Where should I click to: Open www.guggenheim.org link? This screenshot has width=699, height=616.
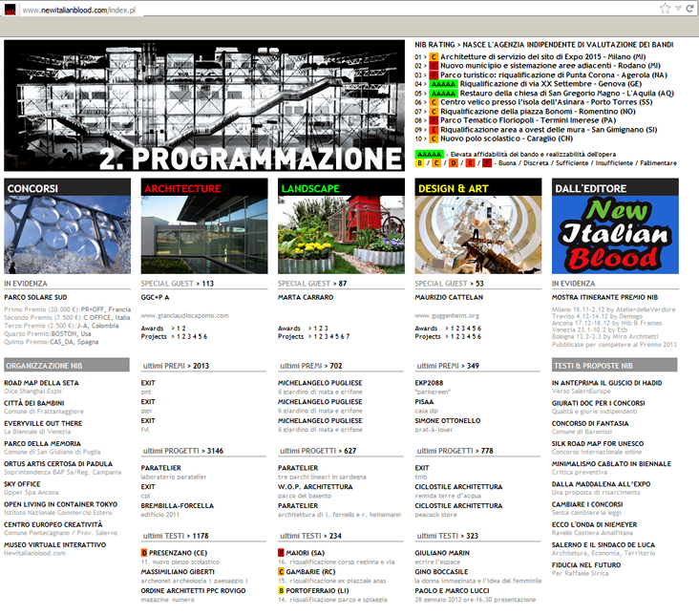click(x=447, y=315)
